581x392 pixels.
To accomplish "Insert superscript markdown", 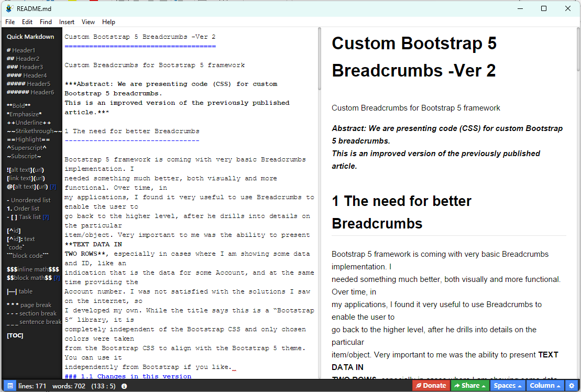I will click(x=24, y=147).
